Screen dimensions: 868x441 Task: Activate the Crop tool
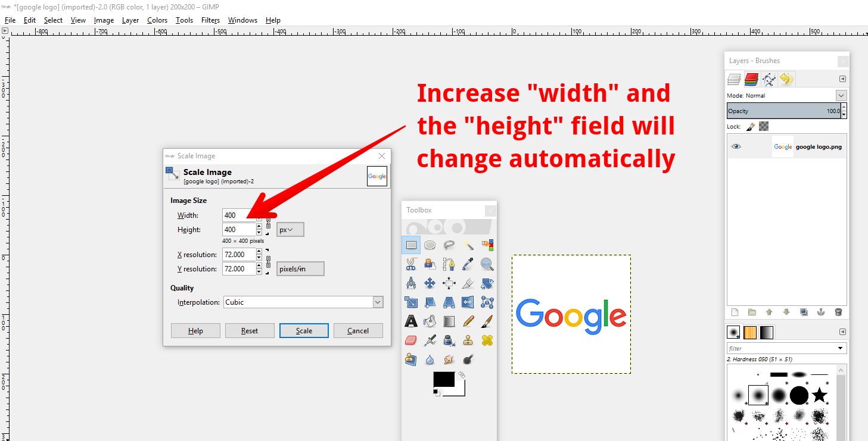pyautogui.click(x=468, y=283)
